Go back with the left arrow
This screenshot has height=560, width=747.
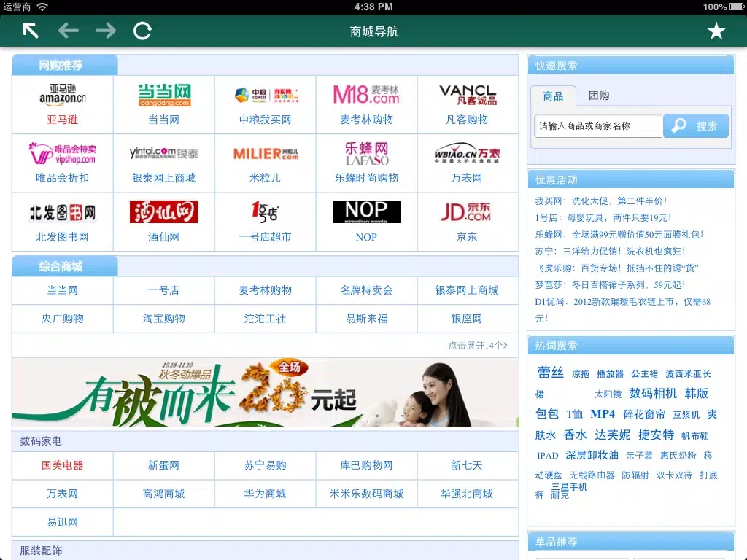coord(68,31)
